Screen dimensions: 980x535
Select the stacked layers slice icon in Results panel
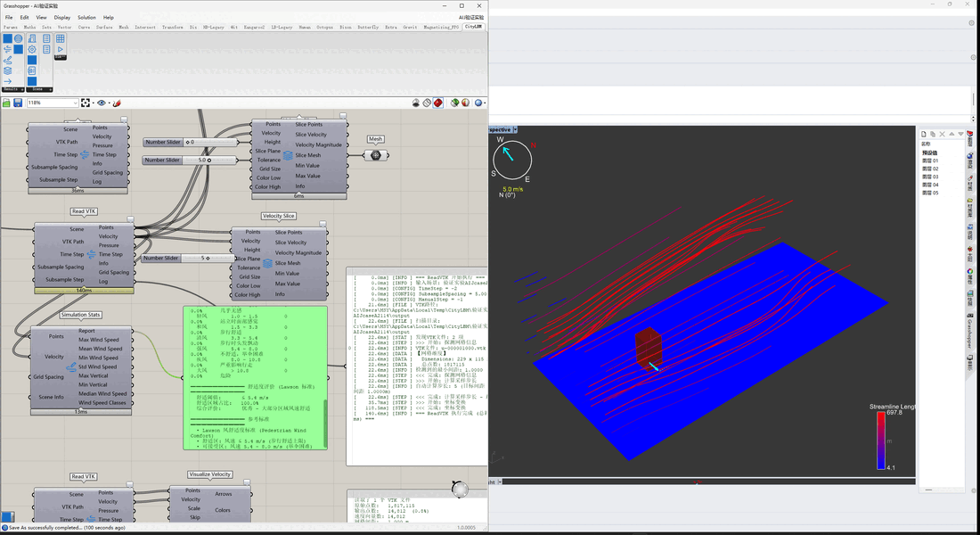point(7,70)
